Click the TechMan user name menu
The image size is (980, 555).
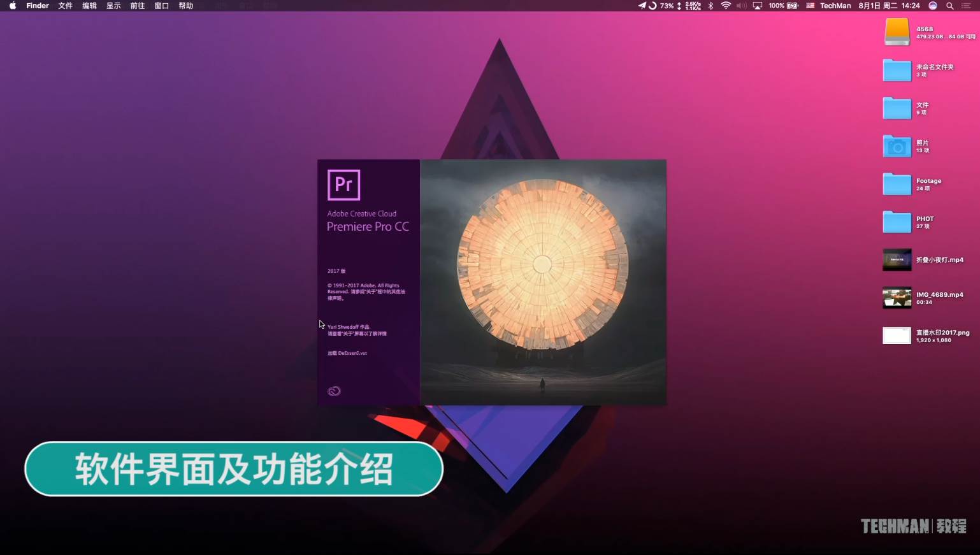pos(835,6)
